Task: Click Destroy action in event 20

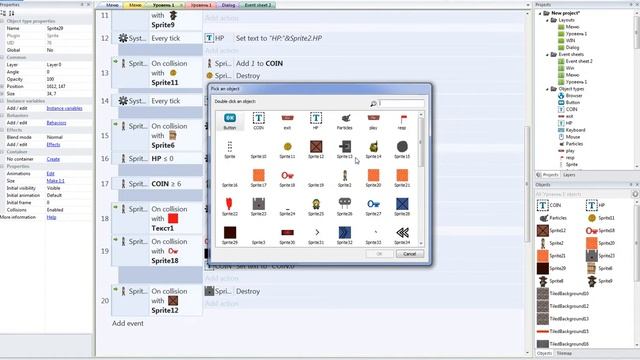Action: (248, 291)
